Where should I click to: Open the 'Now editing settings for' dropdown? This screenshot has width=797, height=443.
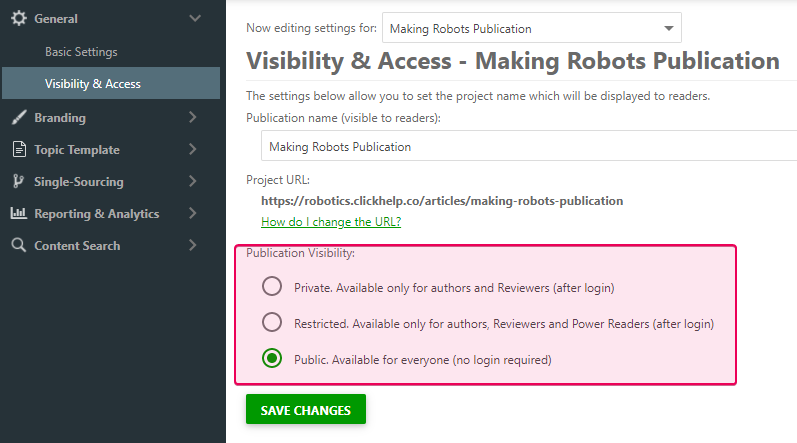[532, 28]
